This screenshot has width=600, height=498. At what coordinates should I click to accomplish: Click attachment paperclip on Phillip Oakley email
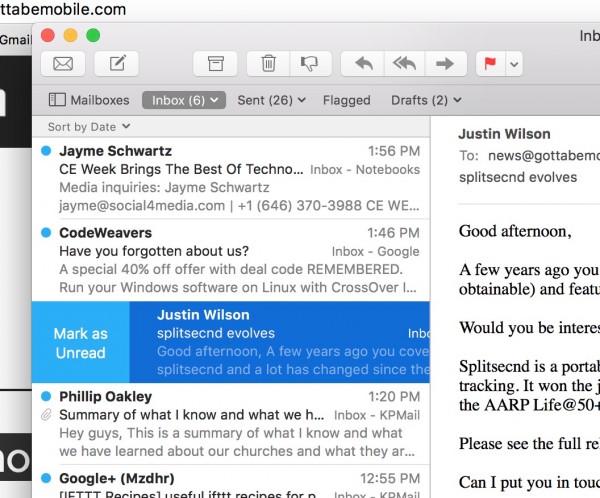[x=46, y=415]
